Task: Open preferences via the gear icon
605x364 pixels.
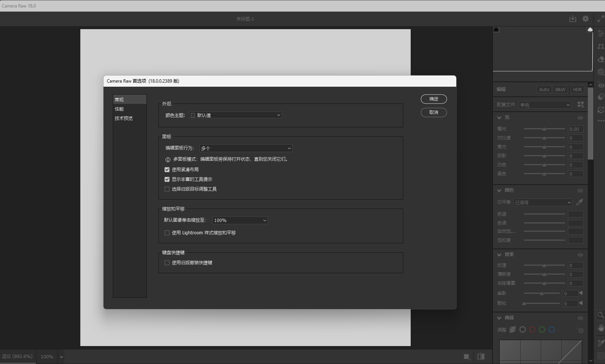Action: [586, 19]
